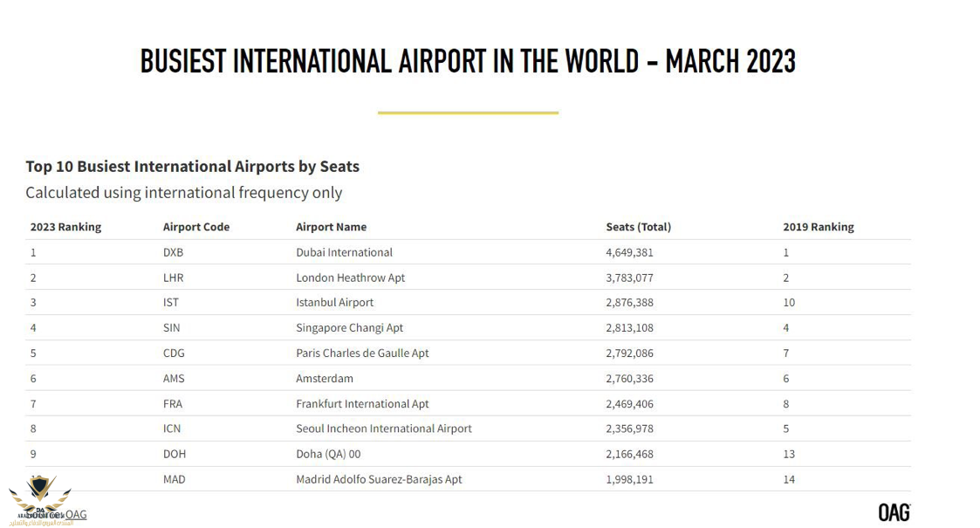Click the Airport Name column header

tap(331, 227)
